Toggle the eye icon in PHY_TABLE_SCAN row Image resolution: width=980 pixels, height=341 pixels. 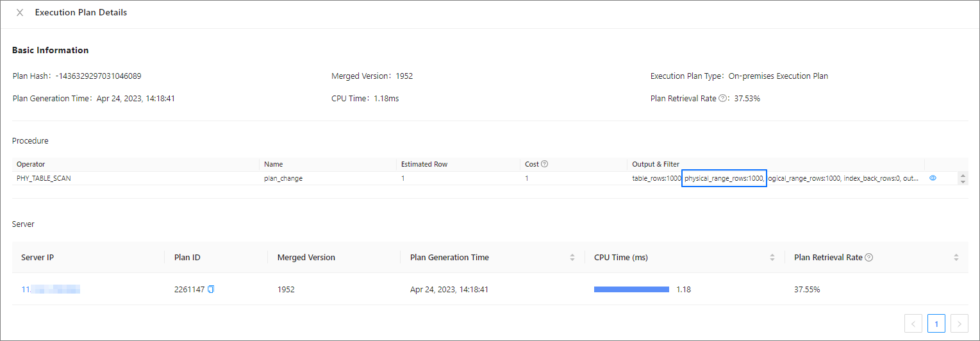click(x=933, y=178)
